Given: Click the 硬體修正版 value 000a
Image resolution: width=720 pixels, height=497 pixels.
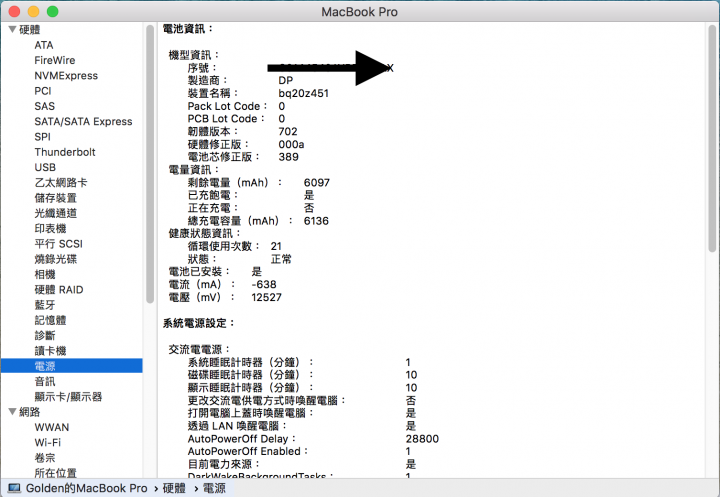Looking at the screenshot, I should tap(291, 144).
